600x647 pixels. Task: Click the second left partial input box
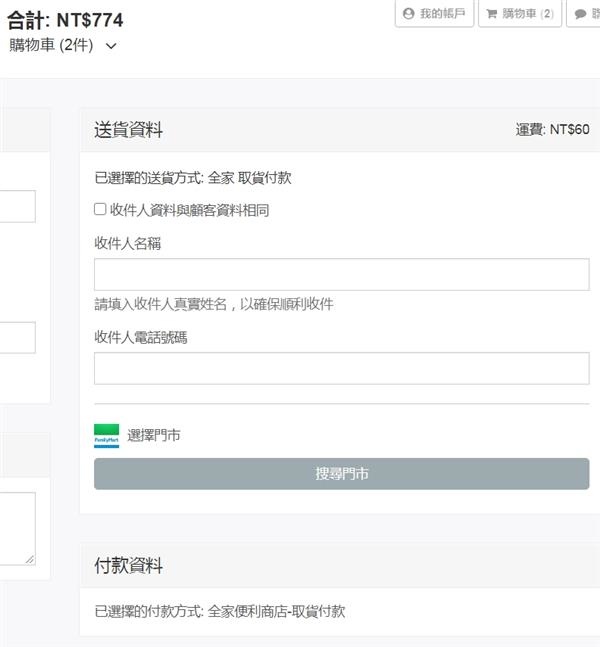click(x=17, y=338)
